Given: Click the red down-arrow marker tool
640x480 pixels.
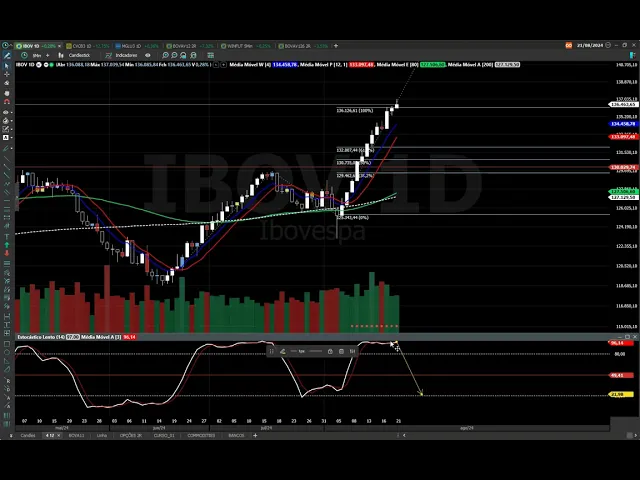Looking at the screenshot, I should 7,253.
